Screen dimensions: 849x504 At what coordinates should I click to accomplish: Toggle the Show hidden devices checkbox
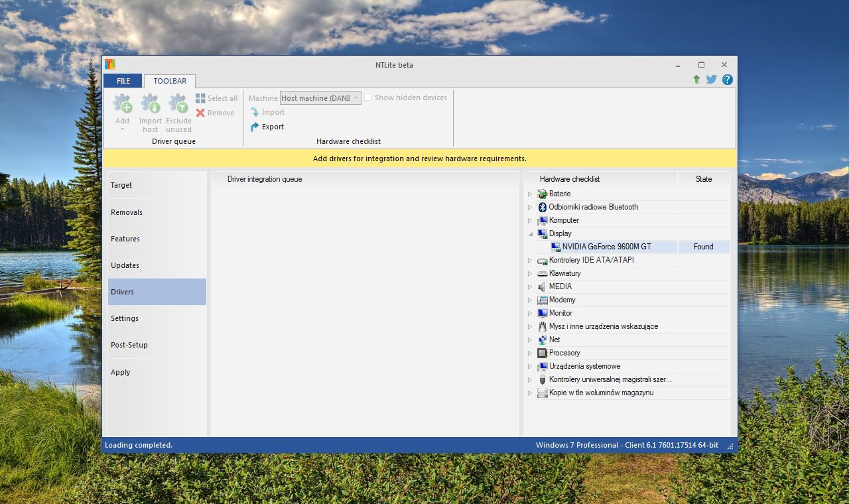[x=367, y=97]
